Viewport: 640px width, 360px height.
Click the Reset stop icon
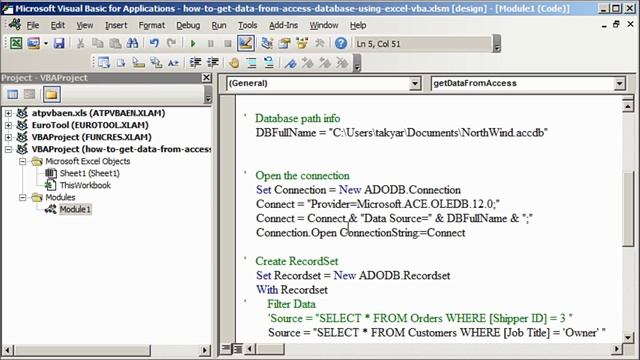tap(228, 43)
